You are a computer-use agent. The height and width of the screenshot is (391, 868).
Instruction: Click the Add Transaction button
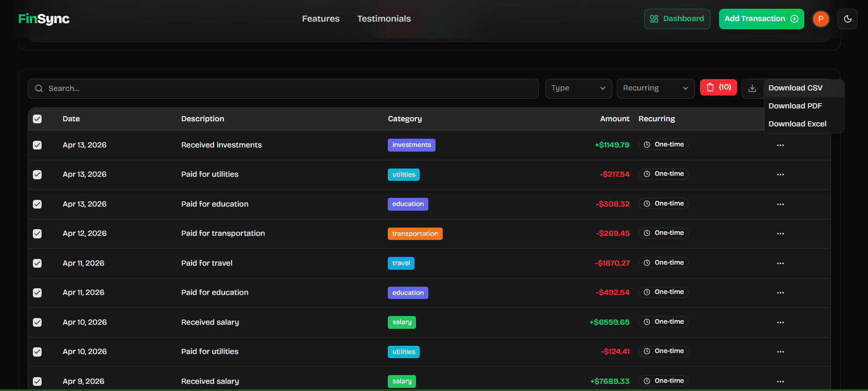(x=761, y=19)
